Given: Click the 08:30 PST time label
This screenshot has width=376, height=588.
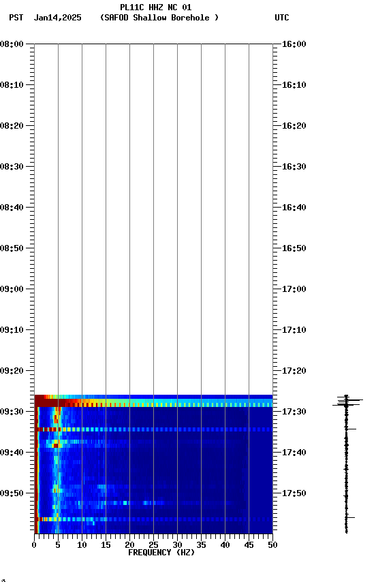Looking at the screenshot, I should [x=12, y=167].
